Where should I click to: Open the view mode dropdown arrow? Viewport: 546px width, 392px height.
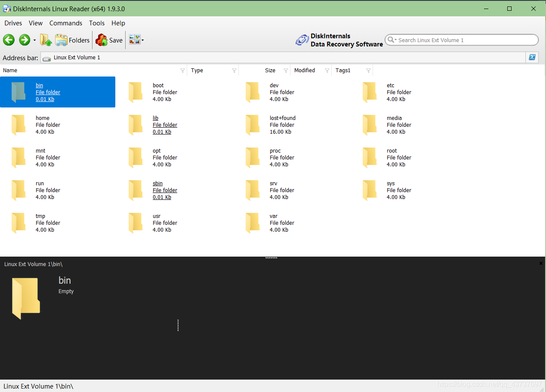[143, 40]
